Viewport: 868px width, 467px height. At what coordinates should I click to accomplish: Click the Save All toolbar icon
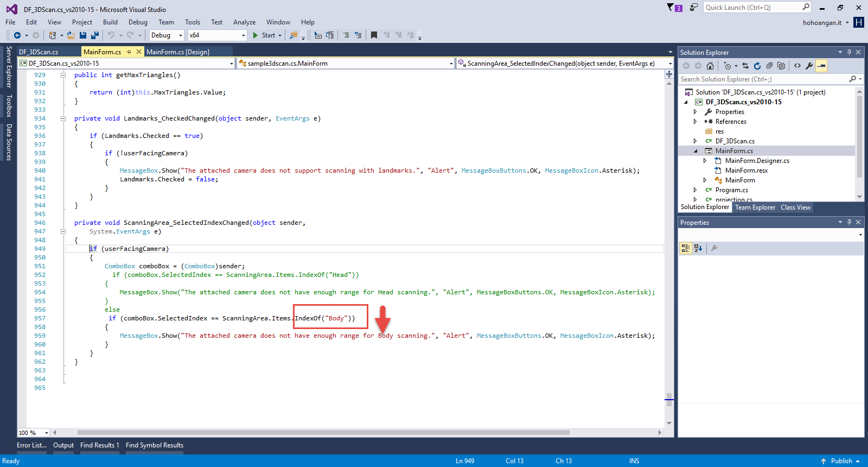click(95, 35)
